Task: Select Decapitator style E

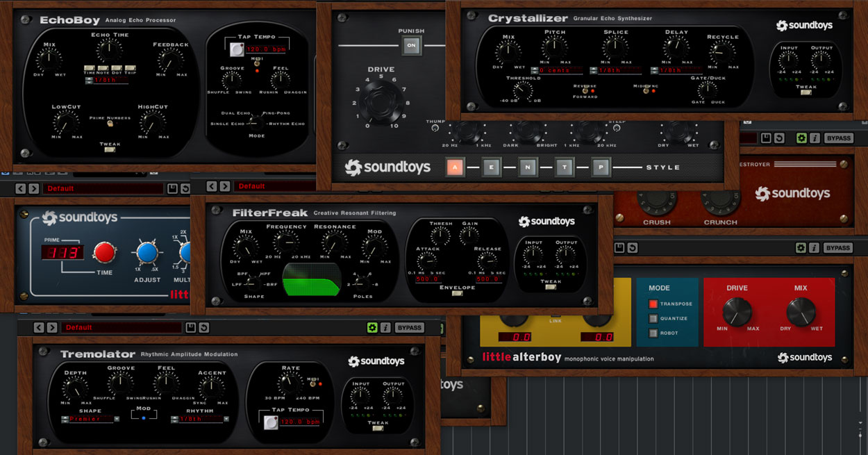Action: (x=492, y=167)
